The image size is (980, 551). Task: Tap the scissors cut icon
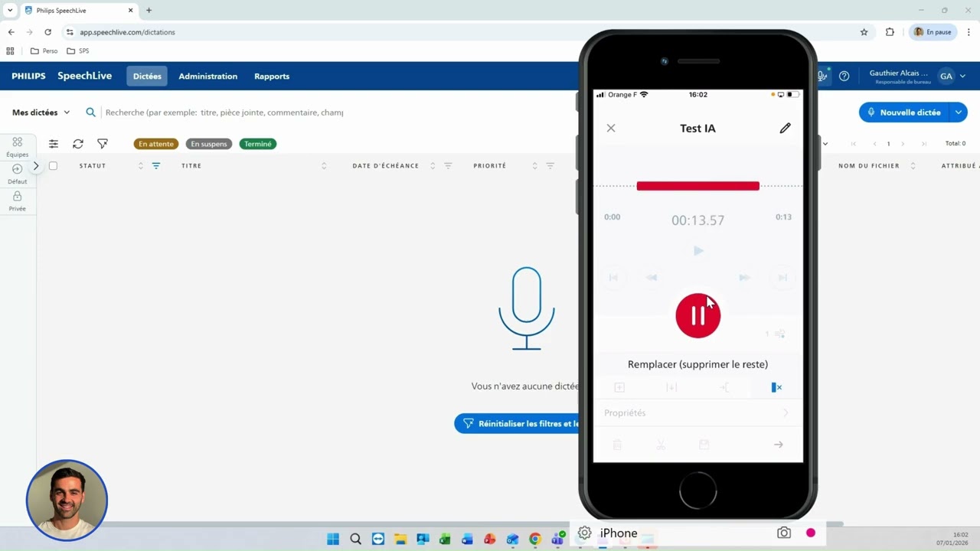[661, 445]
